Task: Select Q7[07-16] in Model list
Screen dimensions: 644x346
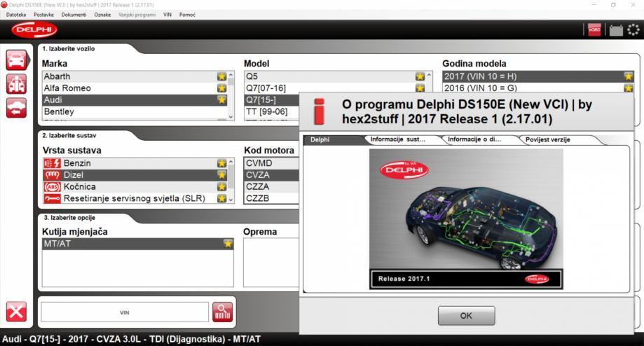Action: point(335,88)
